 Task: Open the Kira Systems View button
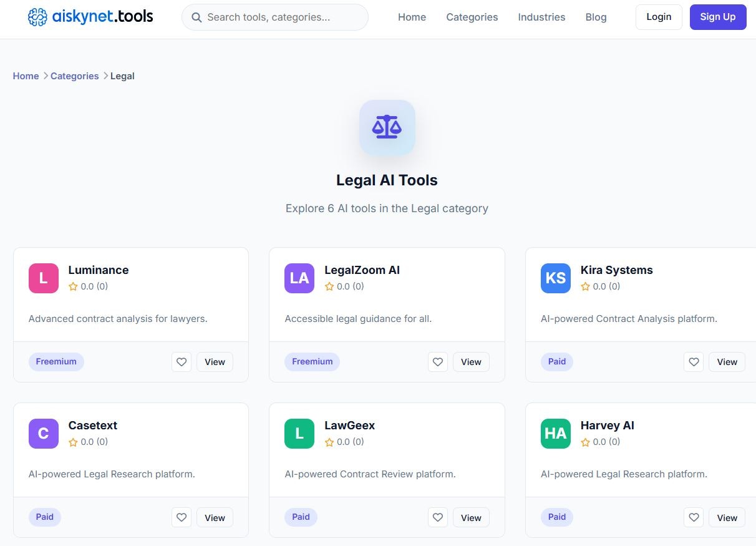(727, 362)
